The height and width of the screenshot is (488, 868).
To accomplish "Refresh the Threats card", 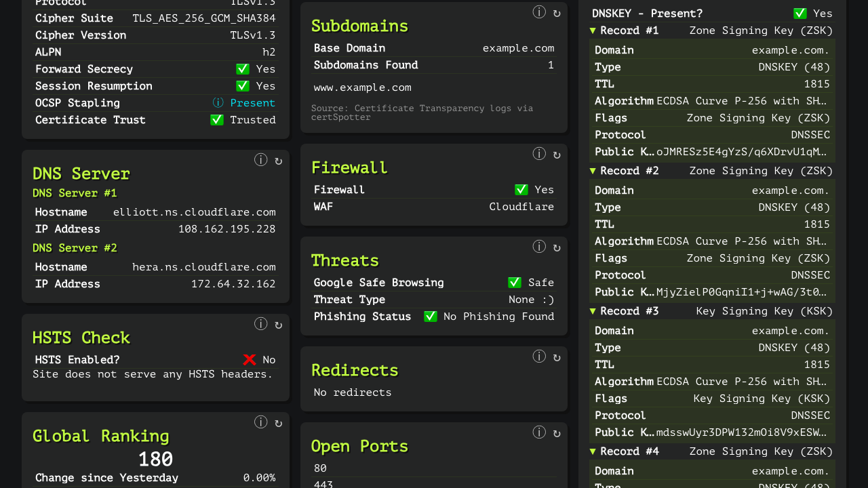I will coord(557,247).
